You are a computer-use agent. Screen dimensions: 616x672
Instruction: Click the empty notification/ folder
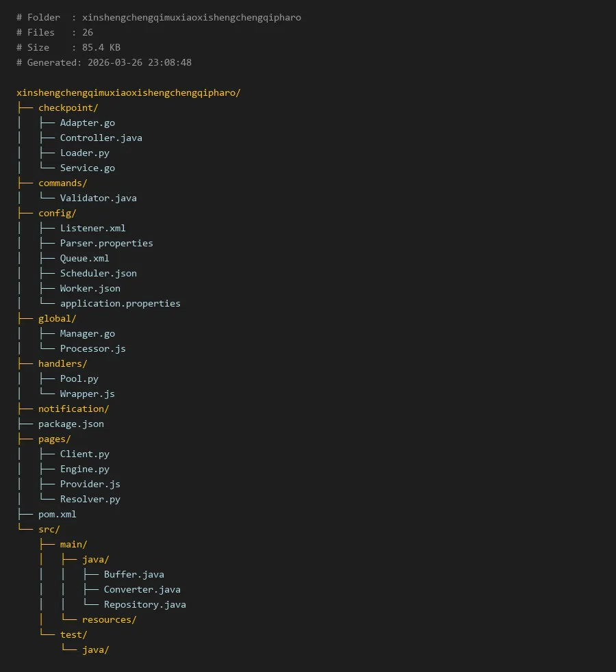pyautogui.click(x=73, y=409)
